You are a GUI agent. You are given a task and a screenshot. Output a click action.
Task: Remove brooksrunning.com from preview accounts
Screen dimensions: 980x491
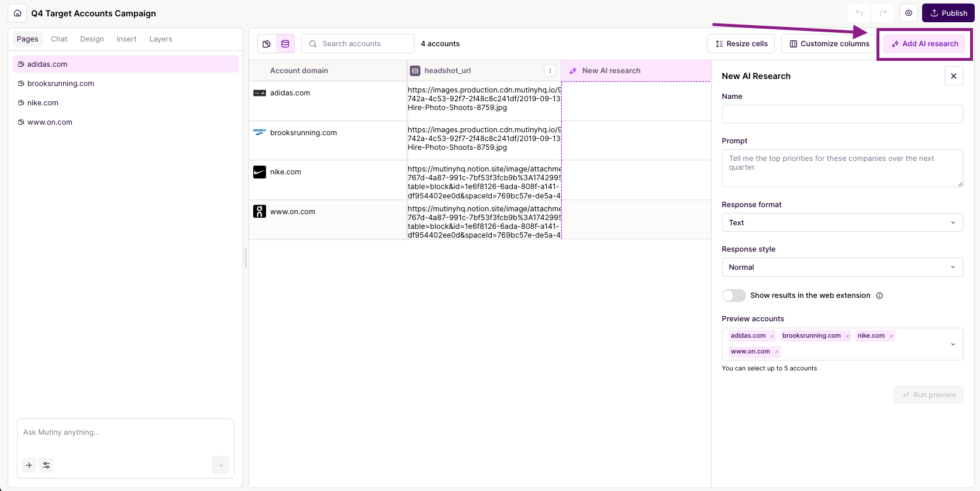(847, 336)
